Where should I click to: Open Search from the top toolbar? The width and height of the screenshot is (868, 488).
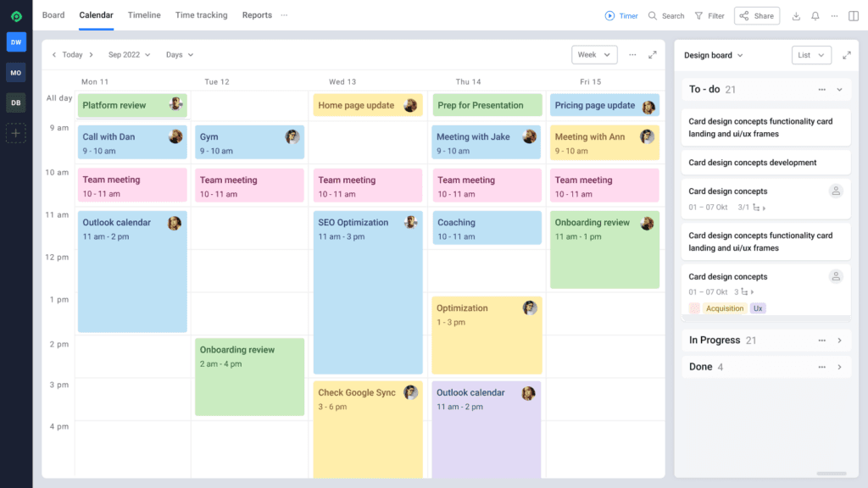tap(665, 15)
